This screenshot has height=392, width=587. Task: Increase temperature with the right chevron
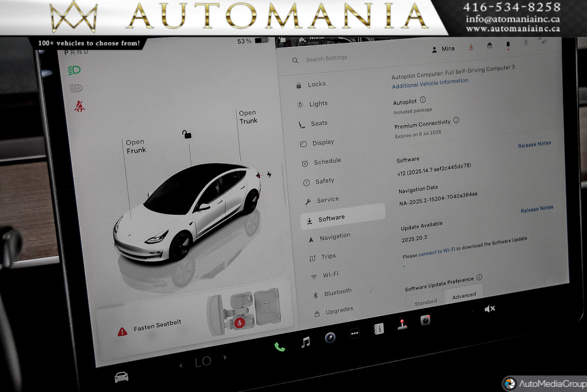pos(225,358)
